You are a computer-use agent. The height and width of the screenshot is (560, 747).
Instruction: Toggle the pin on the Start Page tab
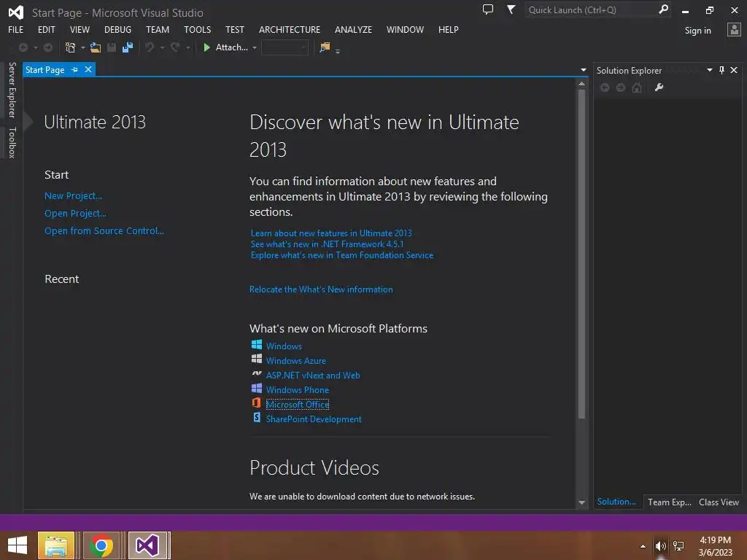pos(74,69)
